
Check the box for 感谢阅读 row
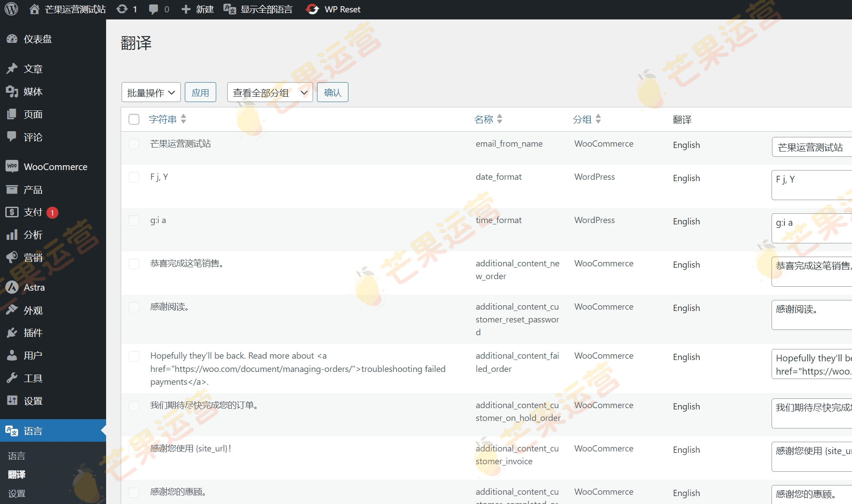134,307
